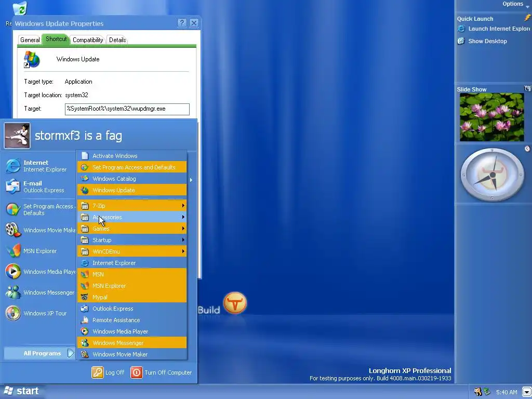Click the Windows Update shortcut icon in properties

pyautogui.click(x=32, y=59)
